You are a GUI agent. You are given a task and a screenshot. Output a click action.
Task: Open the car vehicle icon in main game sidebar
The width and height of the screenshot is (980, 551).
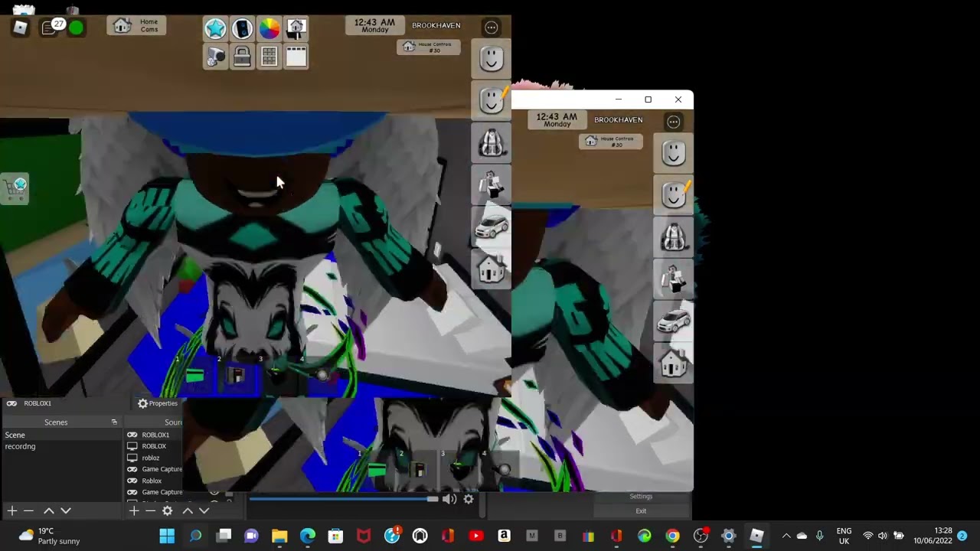(x=492, y=227)
